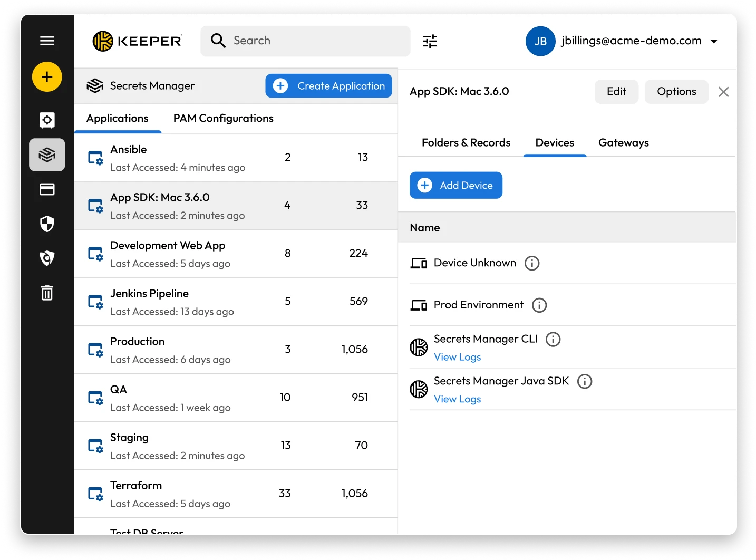The height and width of the screenshot is (560, 756).
Task: Open the Gateways tab
Action: (623, 143)
